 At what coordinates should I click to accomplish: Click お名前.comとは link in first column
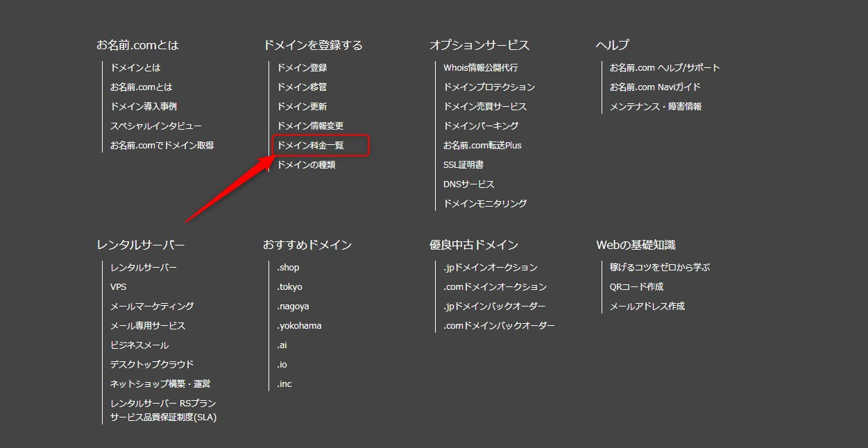pyautogui.click(x=141, y=87)
